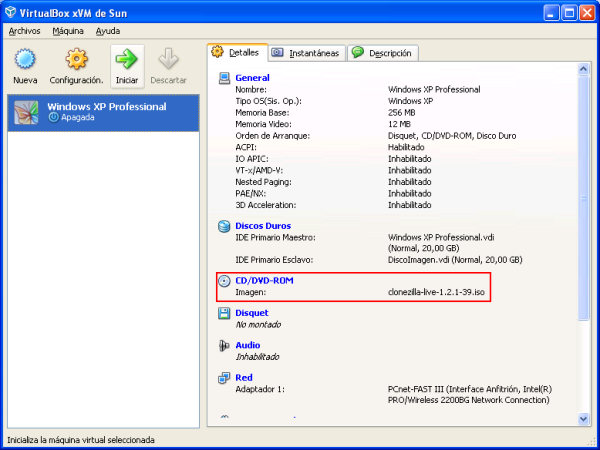Click the Red network icon
Viewport: 600px width, 450px height.
tap(224, 377)
